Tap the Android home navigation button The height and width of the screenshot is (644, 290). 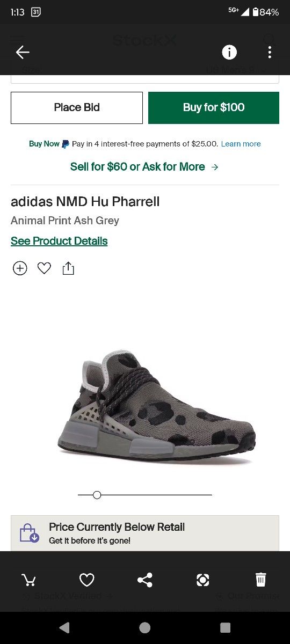(145, 627)
